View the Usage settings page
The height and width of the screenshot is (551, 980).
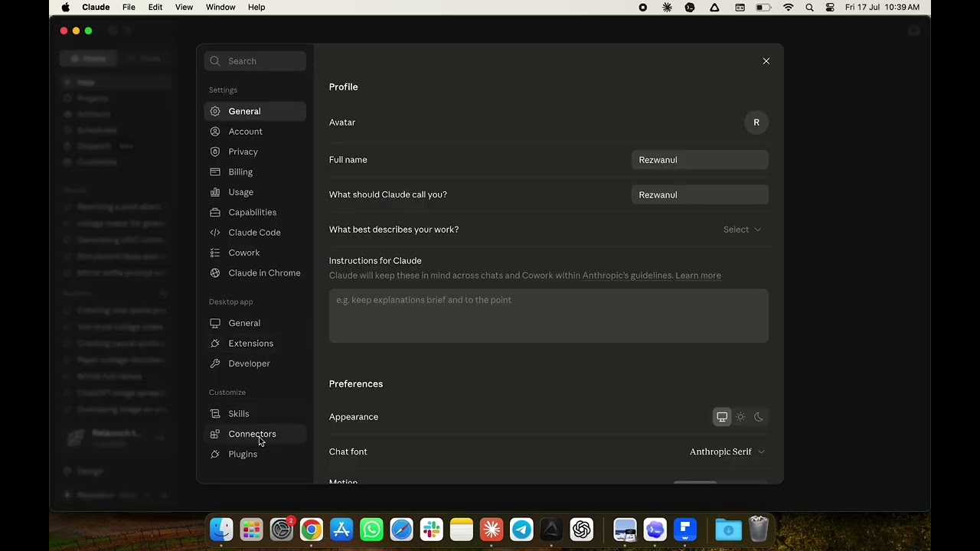point(255,192)
